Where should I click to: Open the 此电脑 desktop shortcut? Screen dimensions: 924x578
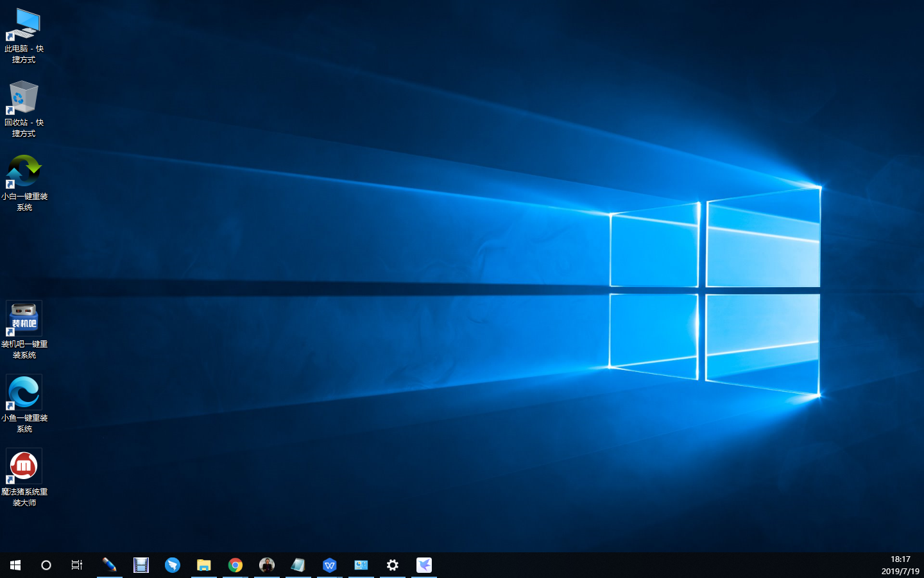pos(24,24)
